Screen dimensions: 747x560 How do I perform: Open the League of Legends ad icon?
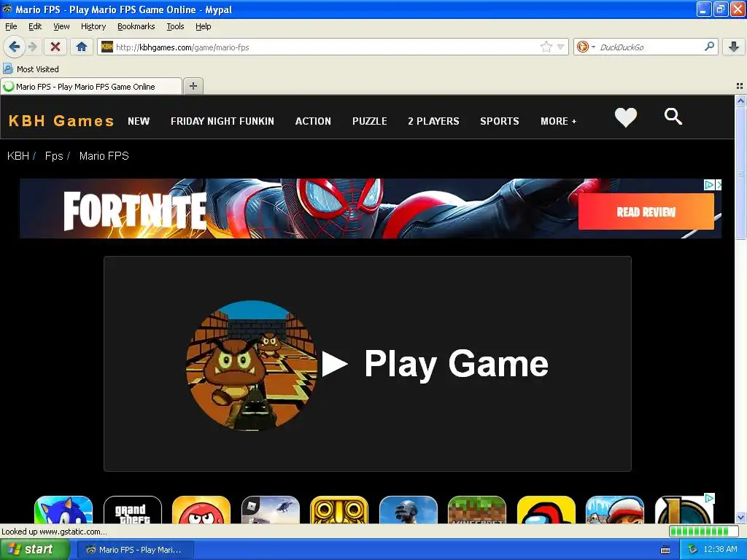(684, 510)
